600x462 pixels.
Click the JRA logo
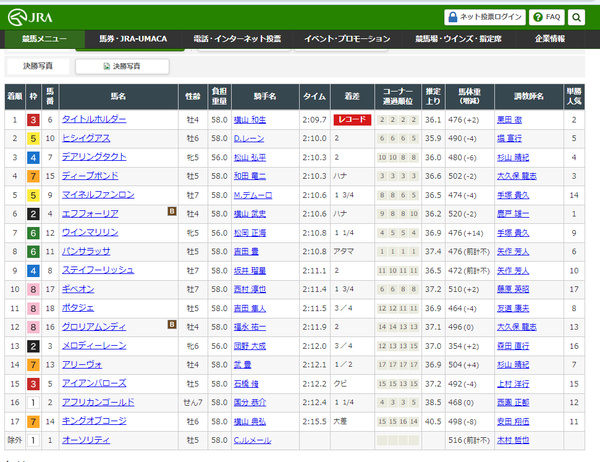[x=30, y=17]
